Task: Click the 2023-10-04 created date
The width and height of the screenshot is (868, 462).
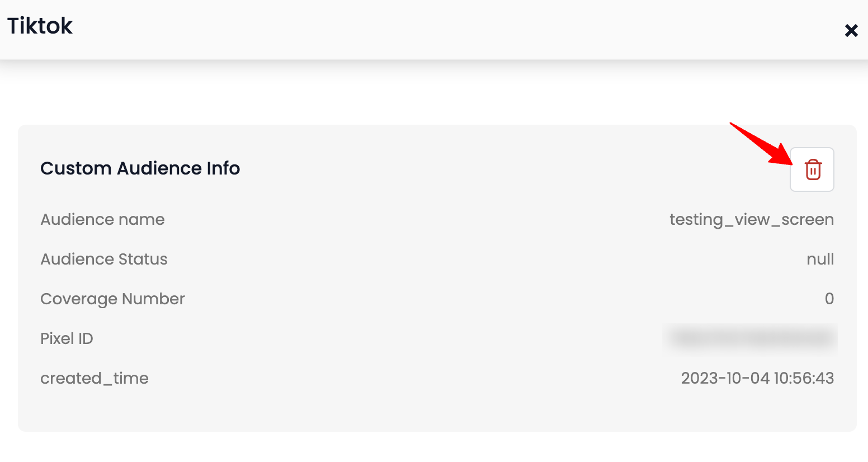Action: click(725, 378)
